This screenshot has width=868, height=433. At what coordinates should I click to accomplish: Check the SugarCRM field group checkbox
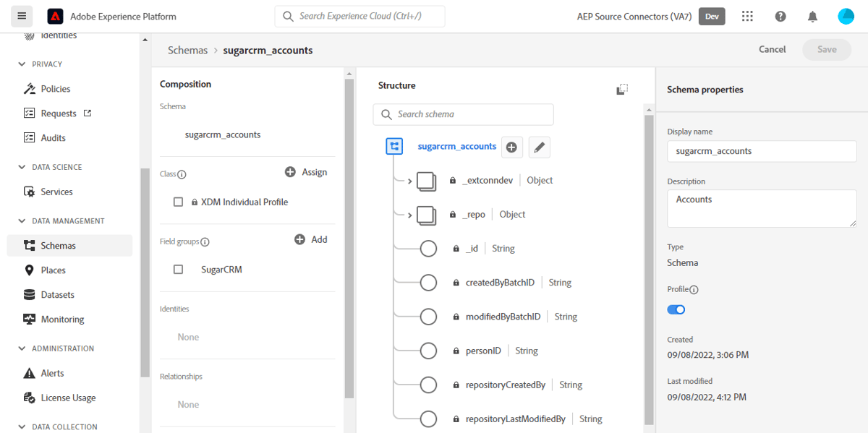[178, 269]
